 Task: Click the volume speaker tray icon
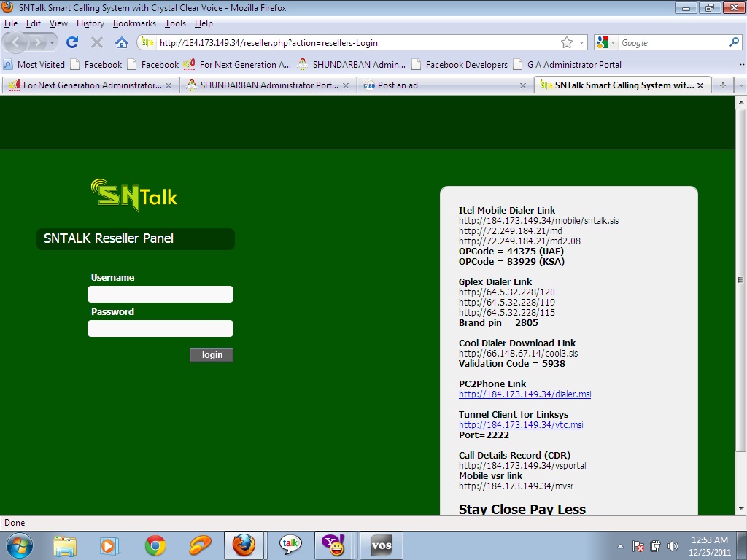click(673, 546)
